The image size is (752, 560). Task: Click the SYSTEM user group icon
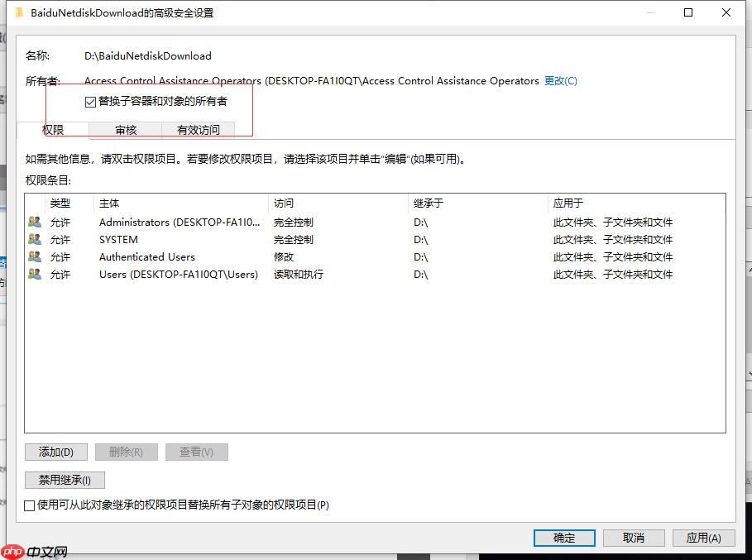35,239
